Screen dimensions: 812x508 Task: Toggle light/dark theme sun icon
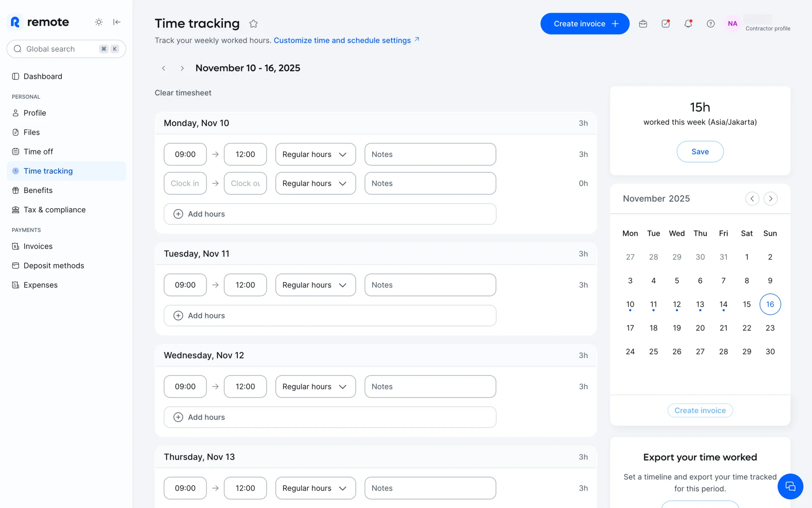99,22
